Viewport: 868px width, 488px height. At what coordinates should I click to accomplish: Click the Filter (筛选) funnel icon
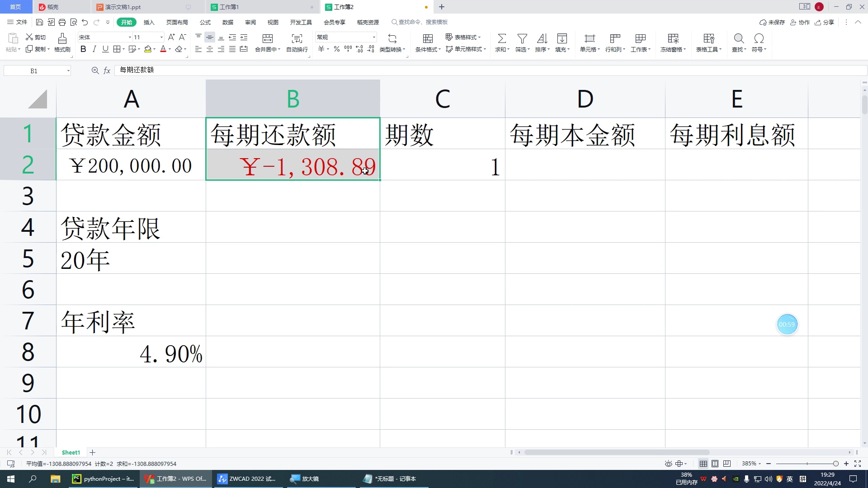[522, 38]
